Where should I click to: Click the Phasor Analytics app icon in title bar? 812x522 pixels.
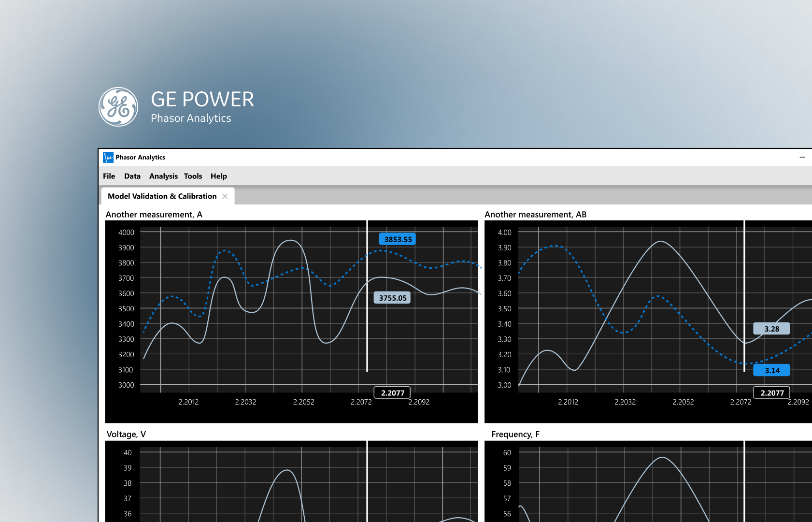click(108, 157)
